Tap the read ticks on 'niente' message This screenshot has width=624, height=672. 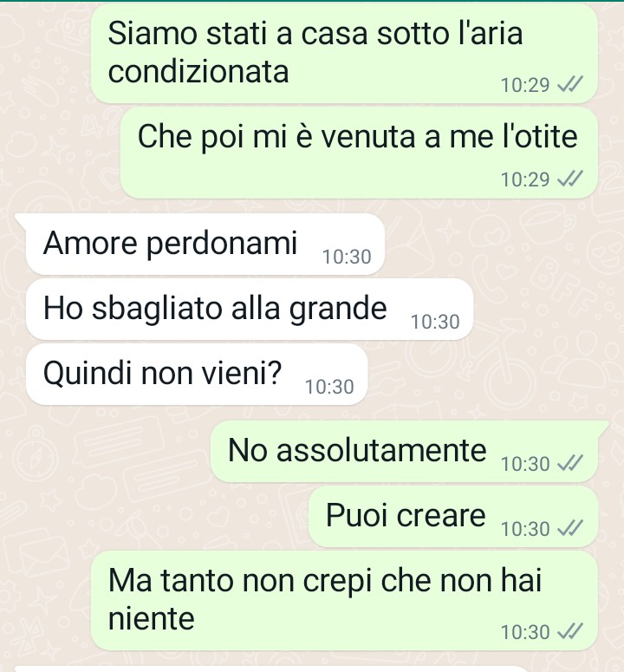(x=570, y=631)
